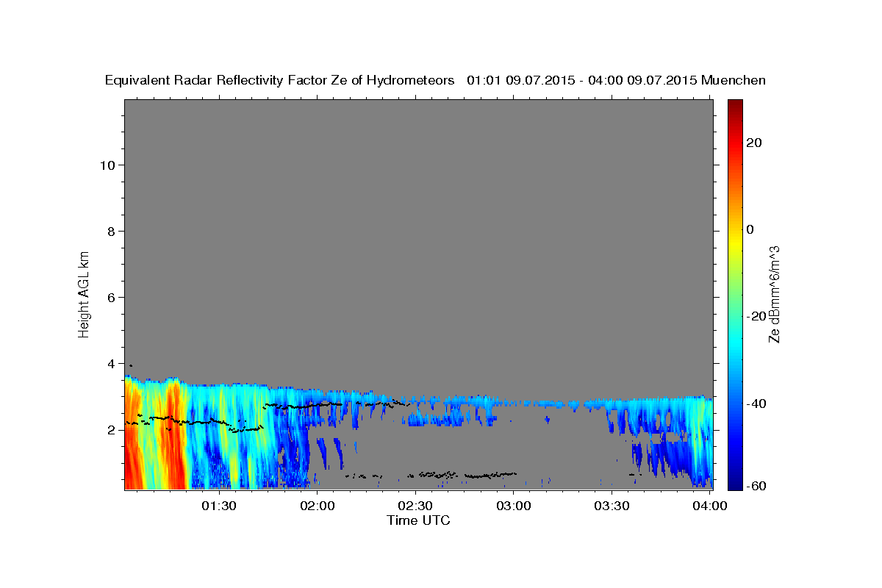This screenshot has width=882, height=588.
Task: Click the height tick label '4'
Action: pos(111,363)
